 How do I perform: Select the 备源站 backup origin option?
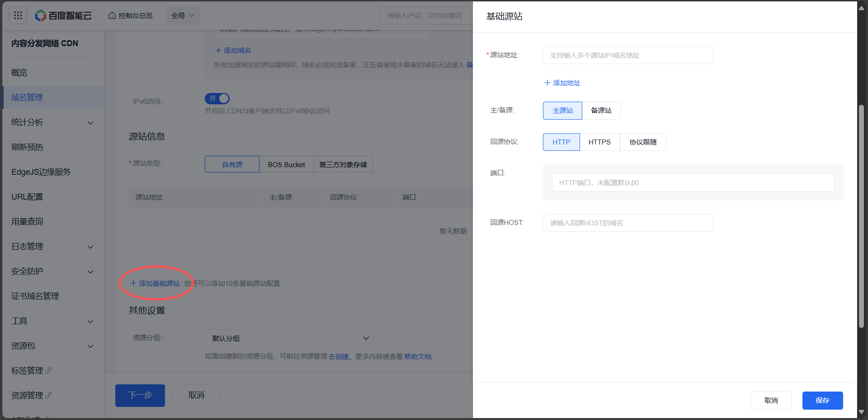click(601, 111)
